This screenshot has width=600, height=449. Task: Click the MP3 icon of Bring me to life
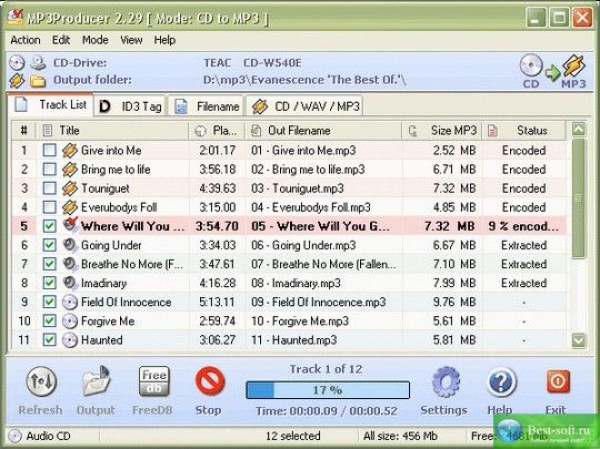[x=70, y=169]
